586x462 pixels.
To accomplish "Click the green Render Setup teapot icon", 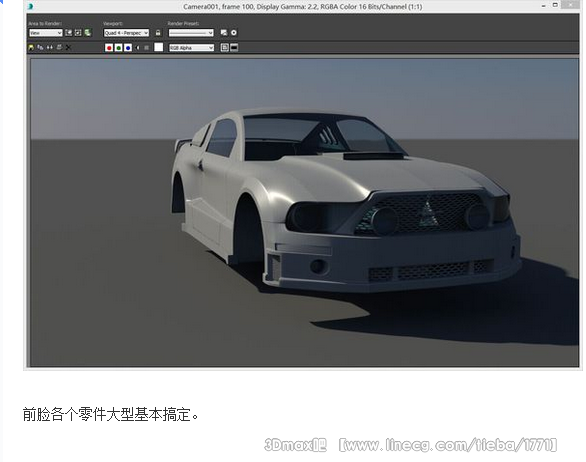I will pyautogui.click(x=88, y=33).
